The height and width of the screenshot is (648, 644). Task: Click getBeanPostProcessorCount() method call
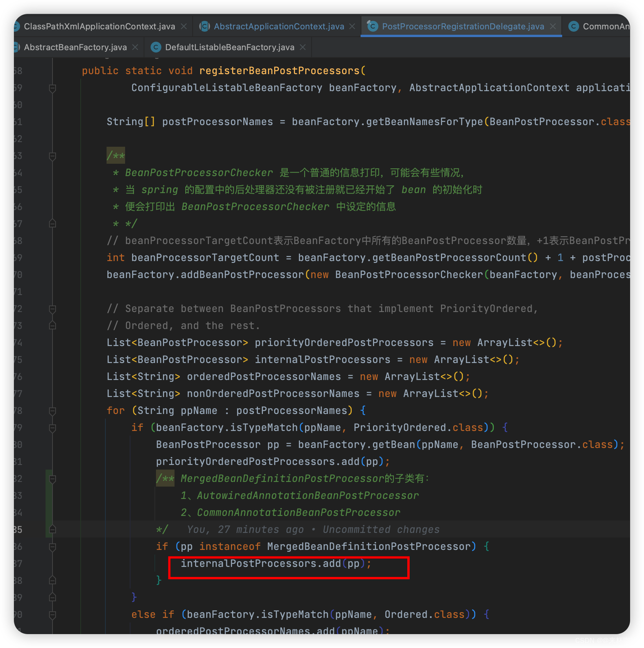click(x=455, y=258)
